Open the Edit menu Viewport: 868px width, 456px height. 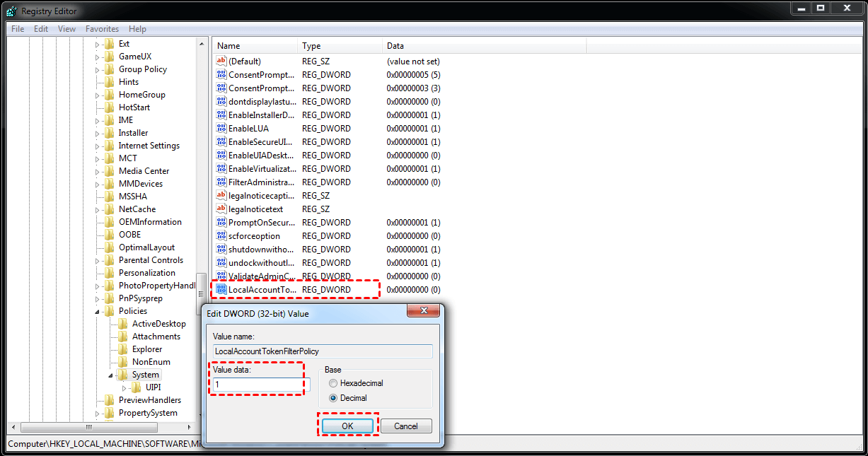(41, 29)
